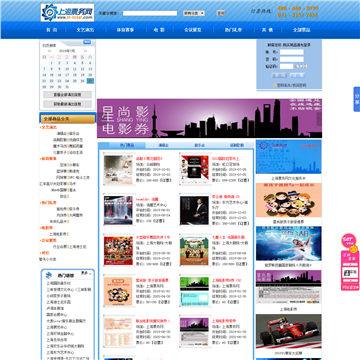Open the blue share tab on right edge
The height and width of the screenshot is (360, 360).
point(357,99)
